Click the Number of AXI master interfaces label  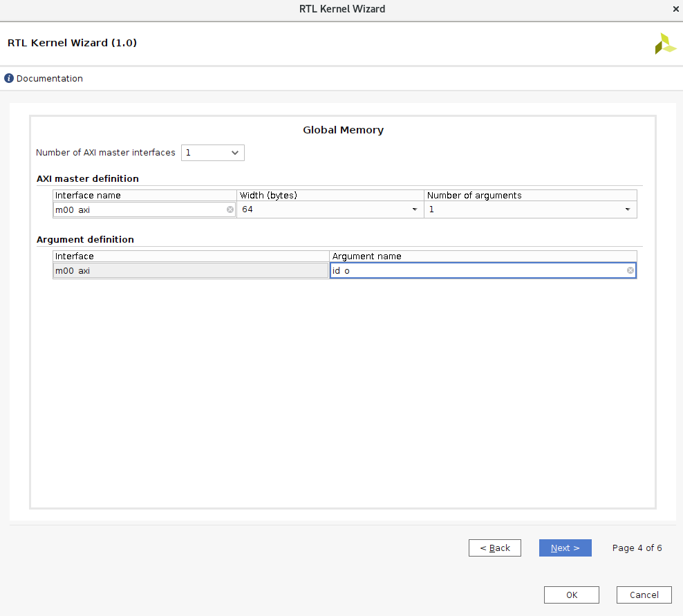coord(105,153)
